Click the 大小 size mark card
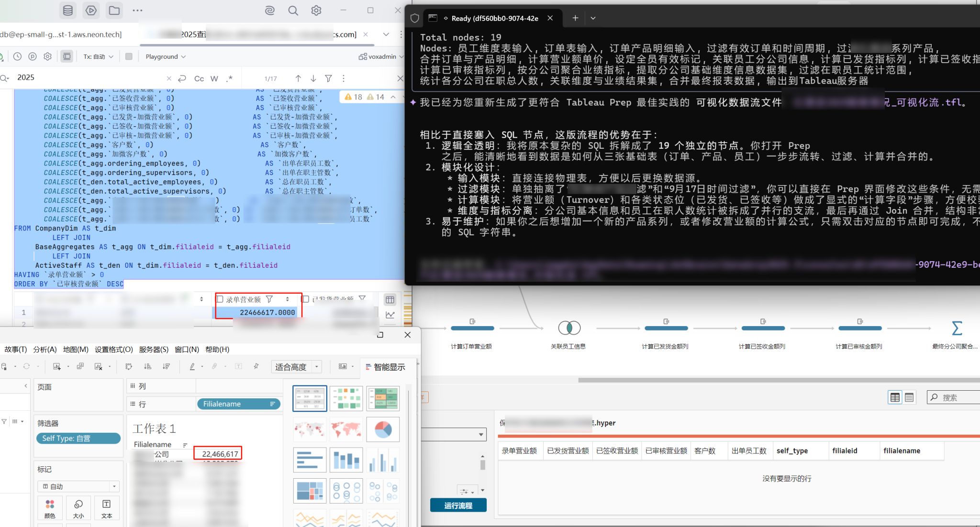Viewport: 980px width, 527px height. [78, 508]
